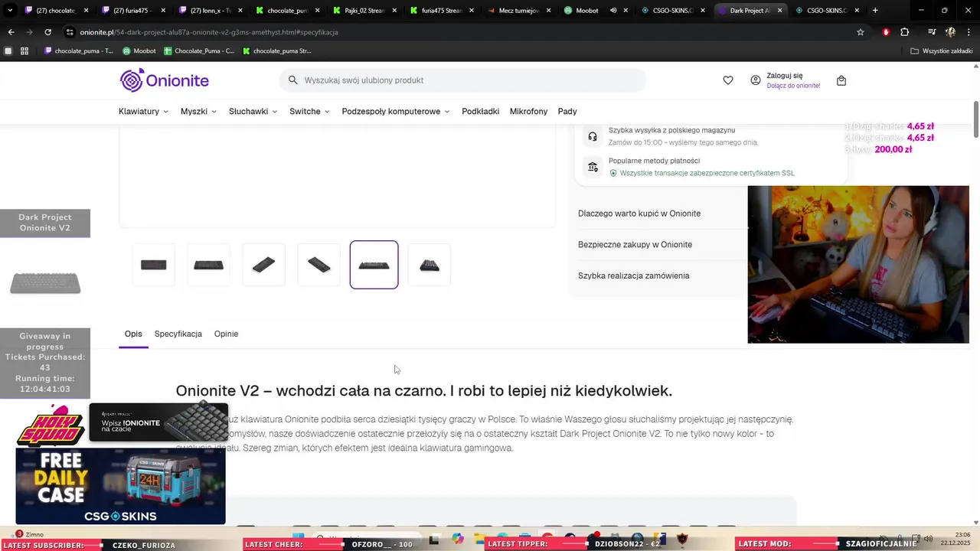Open the Wszystkie zakładki bookmarks folder

click(942, 51)
